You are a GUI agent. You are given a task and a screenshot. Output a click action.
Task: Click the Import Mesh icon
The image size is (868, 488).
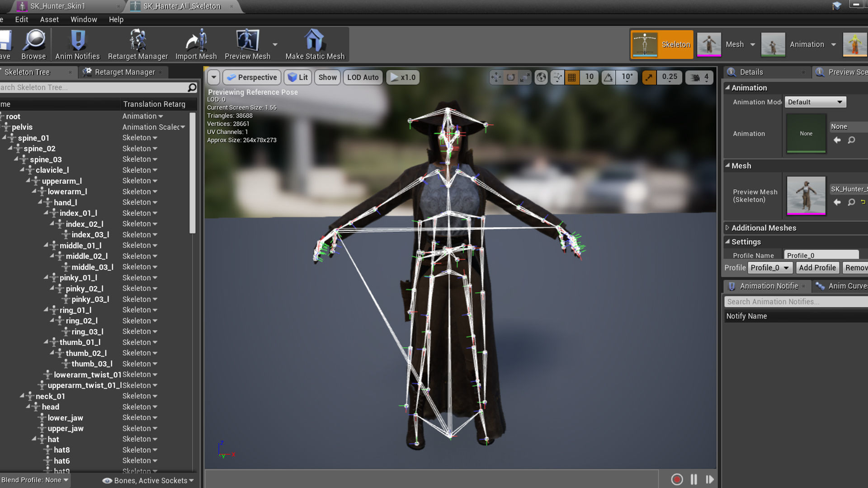pyautogui.click(x=196, y=44)
